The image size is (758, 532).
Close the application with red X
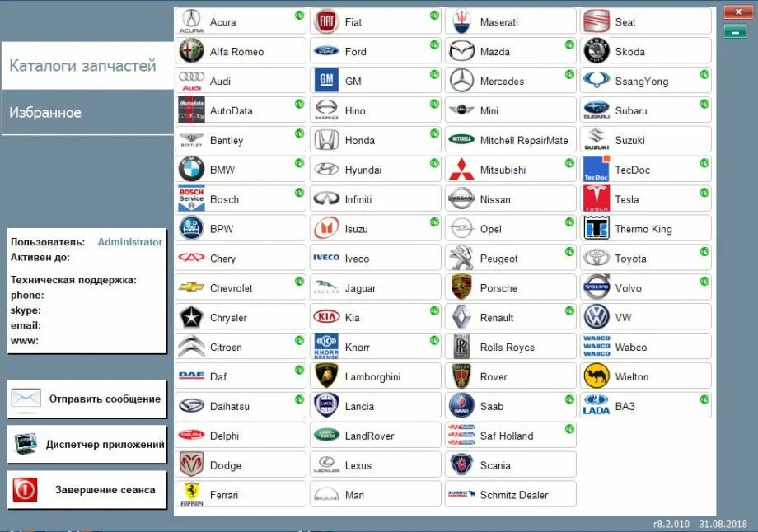[738, 12]
